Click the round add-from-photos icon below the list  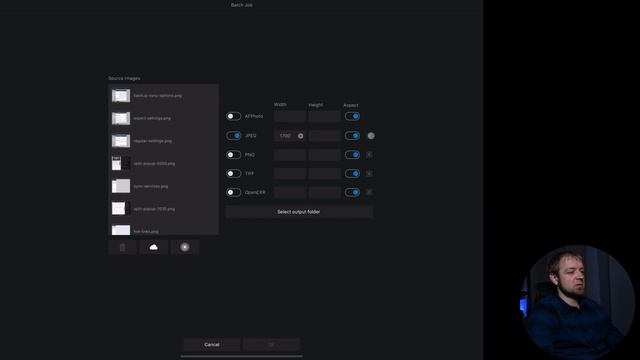(185, 247)
